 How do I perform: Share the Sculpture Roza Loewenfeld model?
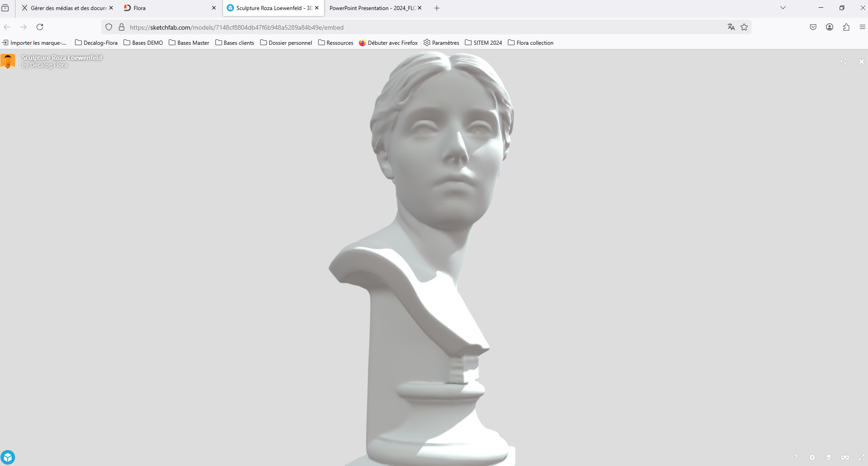coord(843,61)
